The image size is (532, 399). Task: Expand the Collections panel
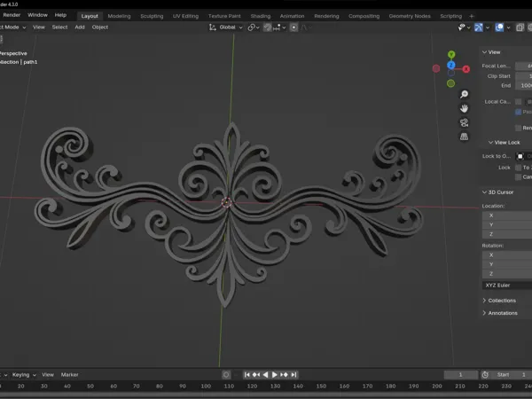[499, 301]
